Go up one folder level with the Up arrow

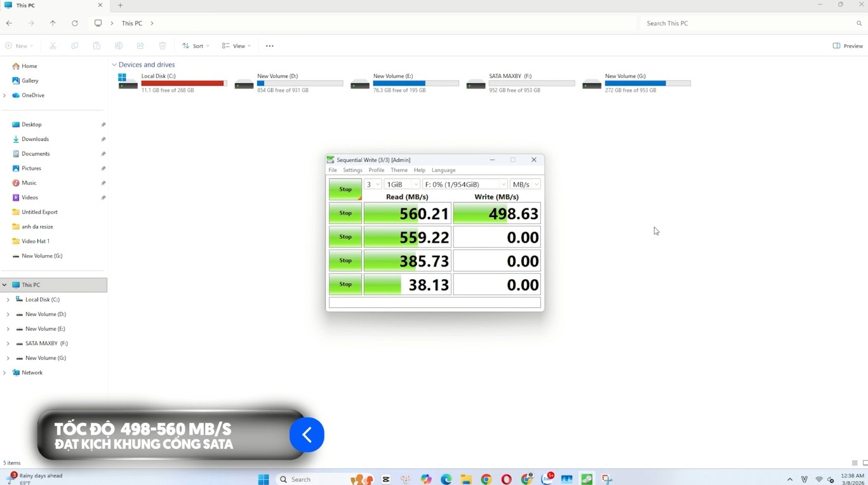pyautogui.click(x=53, y=23)
